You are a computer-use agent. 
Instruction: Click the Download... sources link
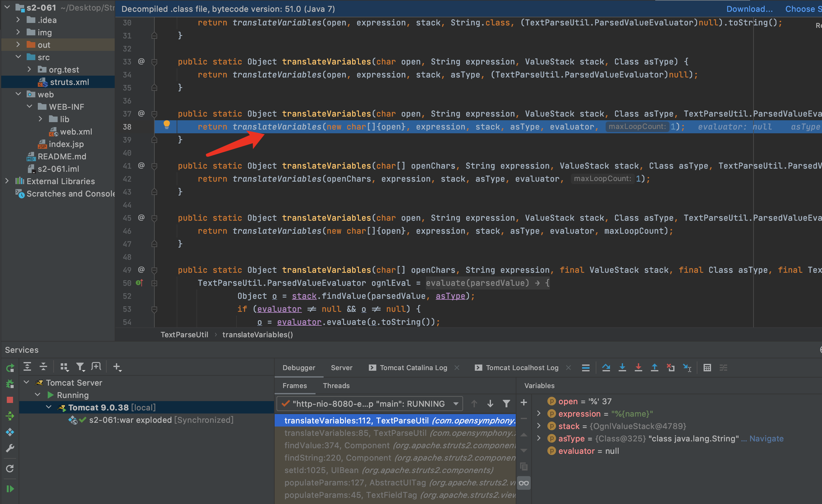[749, 9]
